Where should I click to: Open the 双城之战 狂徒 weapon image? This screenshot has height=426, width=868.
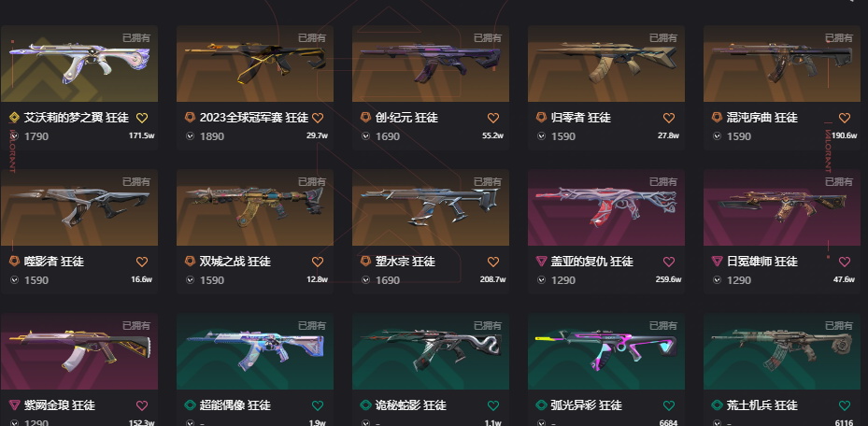click(255, 207)
